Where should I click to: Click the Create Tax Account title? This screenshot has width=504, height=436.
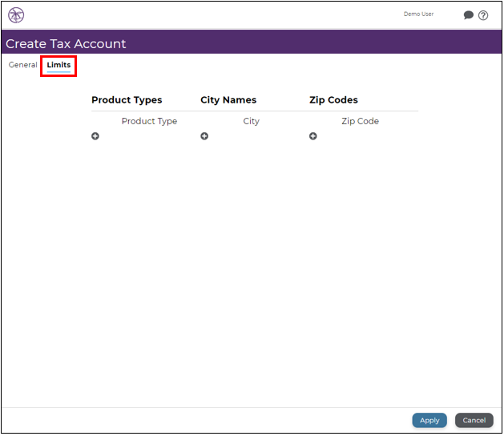(66, 44)
